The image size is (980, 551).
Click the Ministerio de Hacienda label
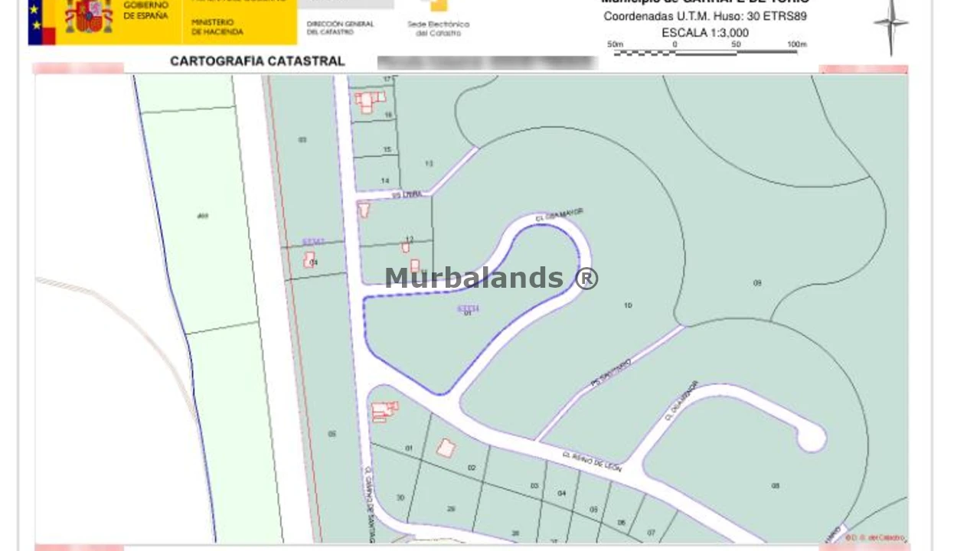[217, 28]
